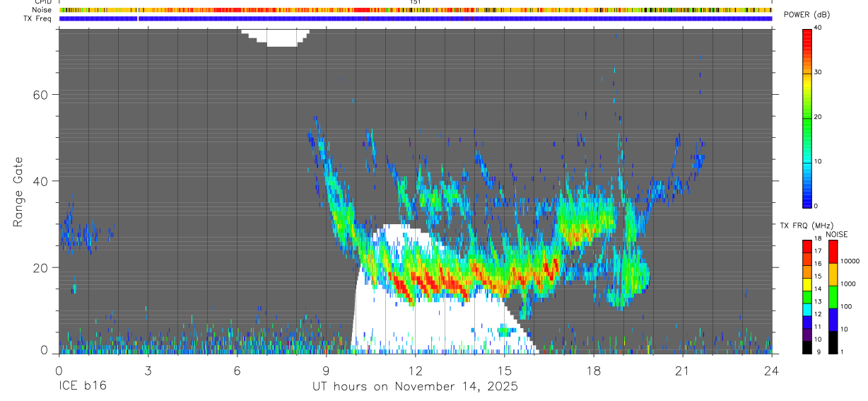Image resolution: width=868 pixels, height=401 pixels.
Task: Click the POWER rainbow color bar
Action: (x=807, y=117)
